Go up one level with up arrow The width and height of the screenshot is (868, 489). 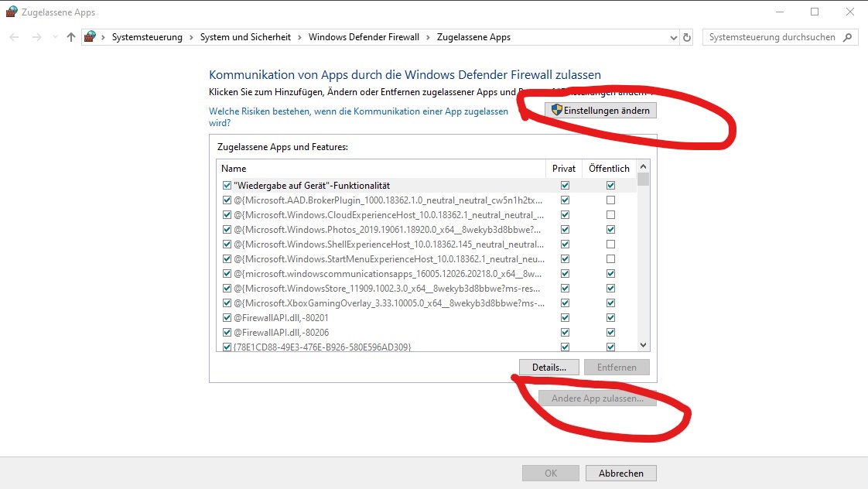(71, 37)
